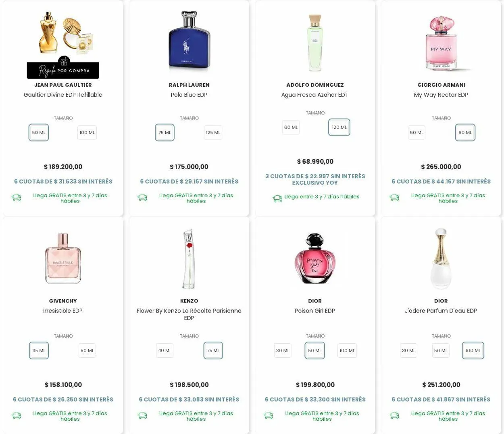Click the truck icon under Flower By Kenzo
504x434 pixels.
click(142, 415)
